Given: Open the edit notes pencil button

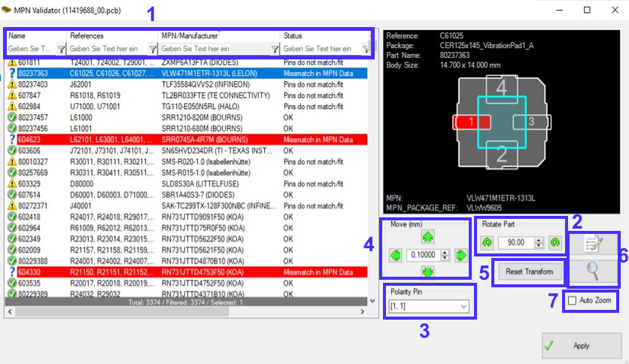Looking at the screenshot, I should tap(594, 244).
